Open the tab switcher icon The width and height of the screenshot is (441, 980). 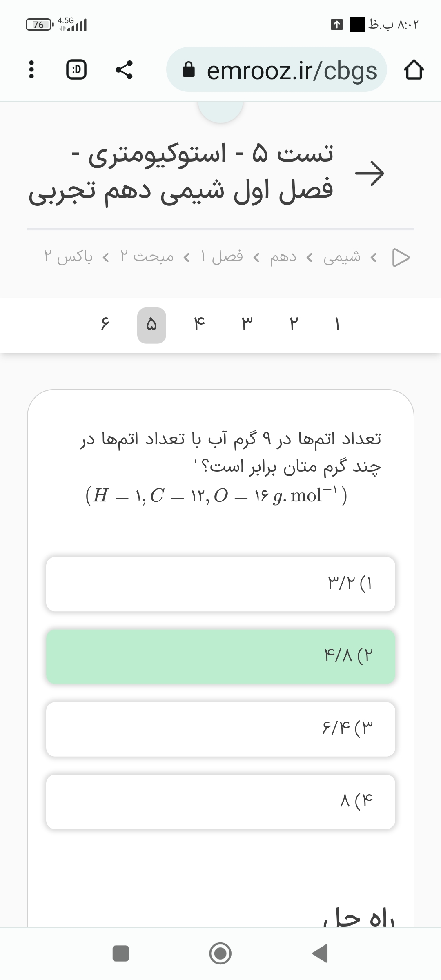click(76, 70)
